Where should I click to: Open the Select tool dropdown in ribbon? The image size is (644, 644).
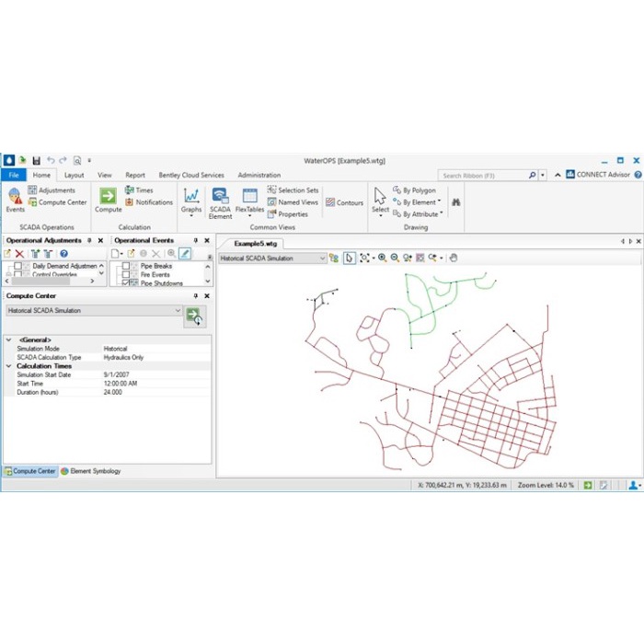click(380, 201)
